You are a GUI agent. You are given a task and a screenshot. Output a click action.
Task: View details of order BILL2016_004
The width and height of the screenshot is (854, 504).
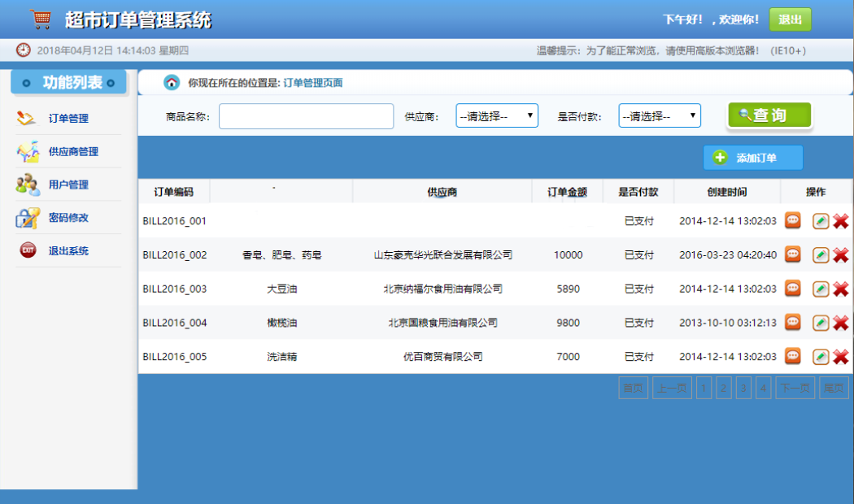(x=792, y=322)
